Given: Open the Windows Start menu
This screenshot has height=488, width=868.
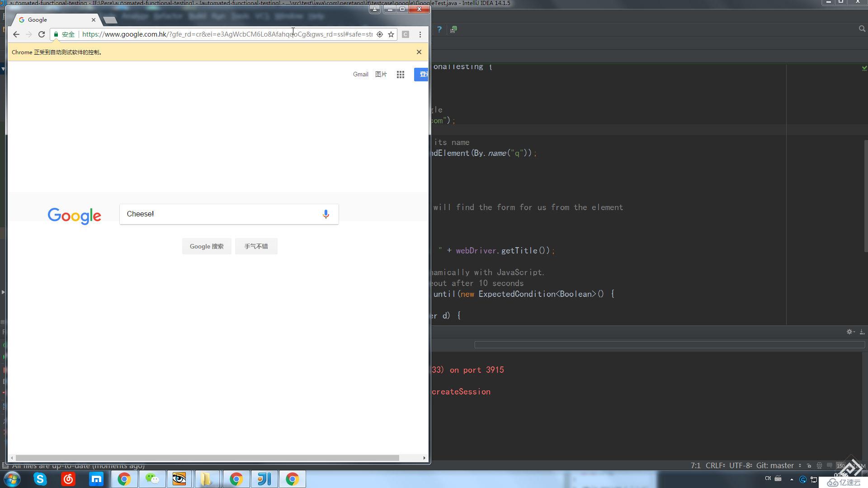Looking at the screenshot, I should 12,479.
